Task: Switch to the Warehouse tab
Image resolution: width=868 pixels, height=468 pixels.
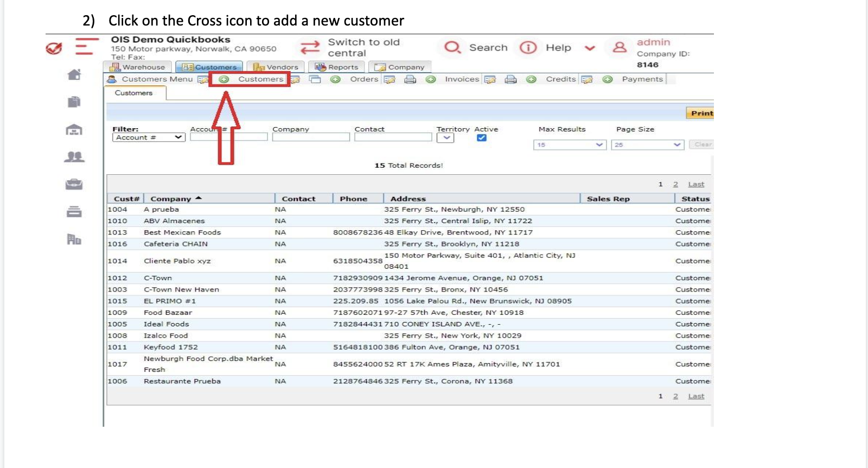Action: [x=137, y=67]
